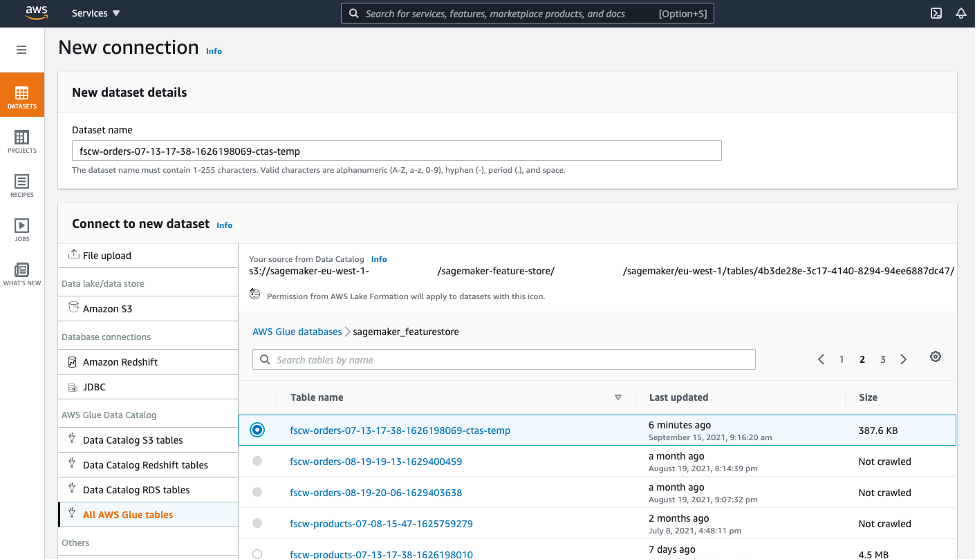Select Data Catalog RDS tables option
This screenshot has width=977, height=560.
148,490
